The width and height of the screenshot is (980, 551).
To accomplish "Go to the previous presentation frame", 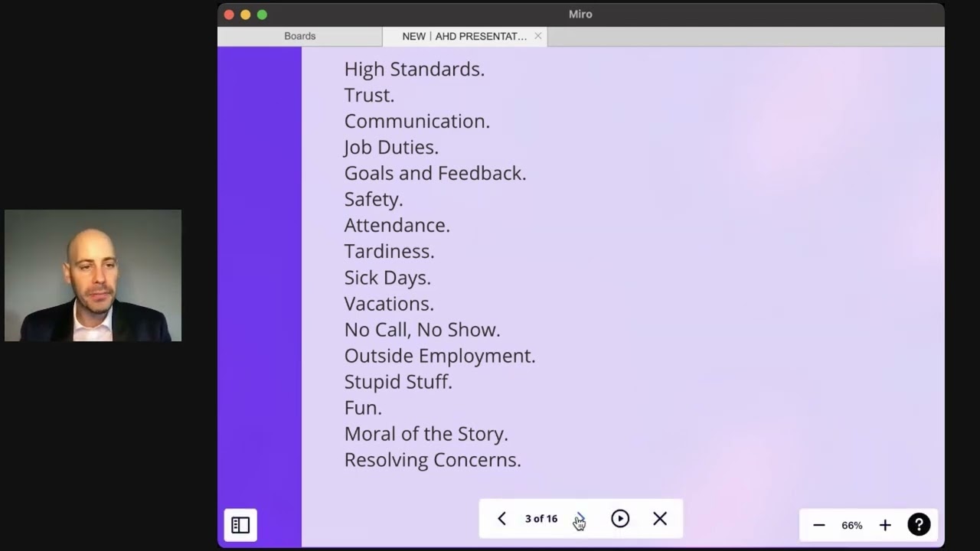I will 501,519.
